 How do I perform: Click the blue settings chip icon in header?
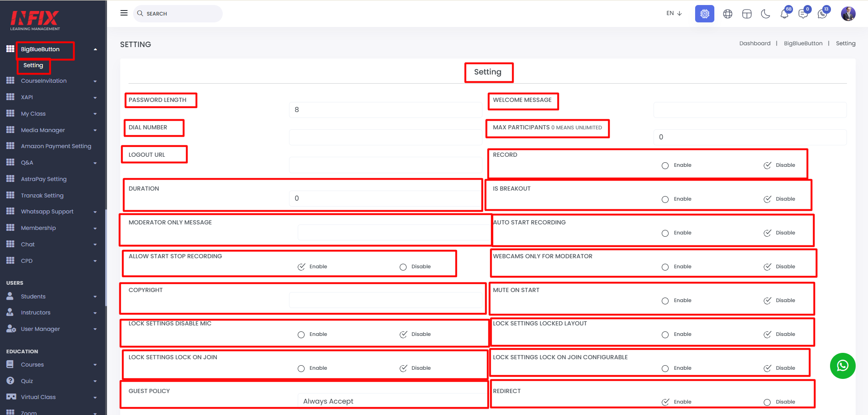(x=705, y=14)
